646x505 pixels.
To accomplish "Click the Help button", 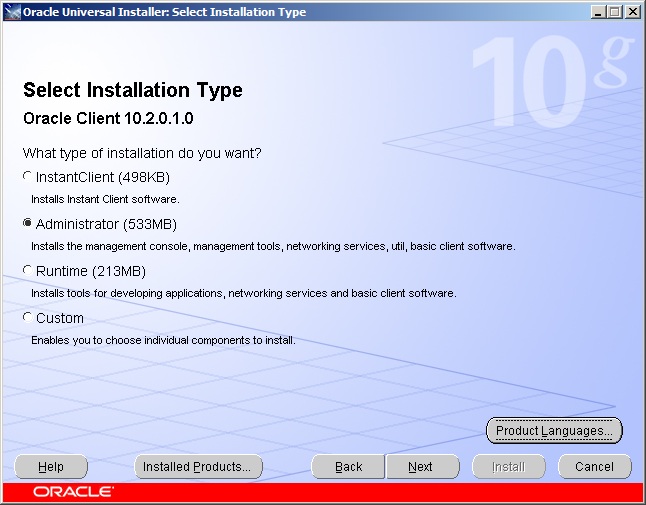I will point(51,467).
